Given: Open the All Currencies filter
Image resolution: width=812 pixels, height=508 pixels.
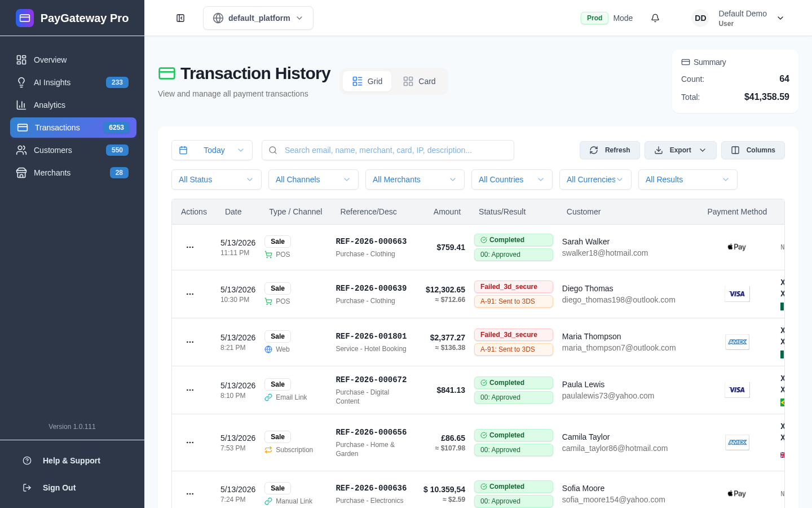Looking at the screenshot, I should tap(595, 179).
